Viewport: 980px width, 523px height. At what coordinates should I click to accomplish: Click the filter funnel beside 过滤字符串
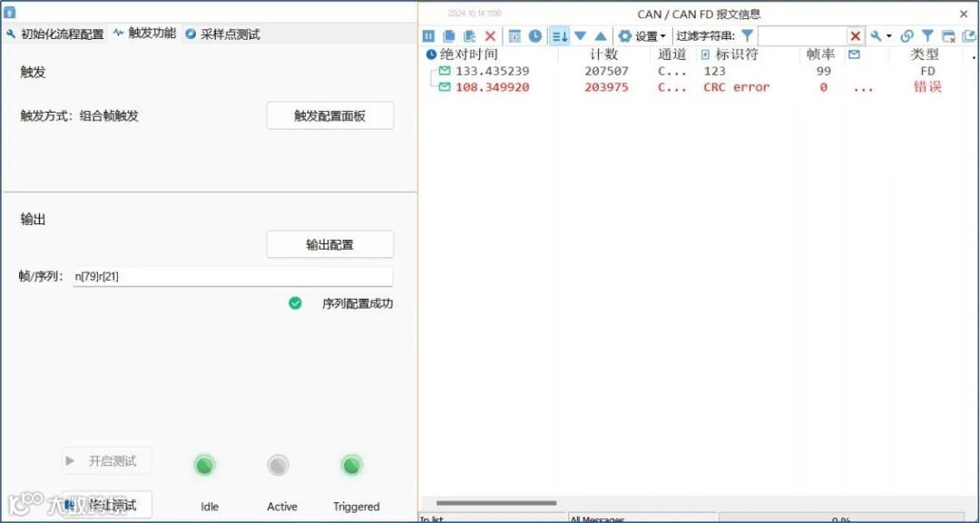point(747,36)
